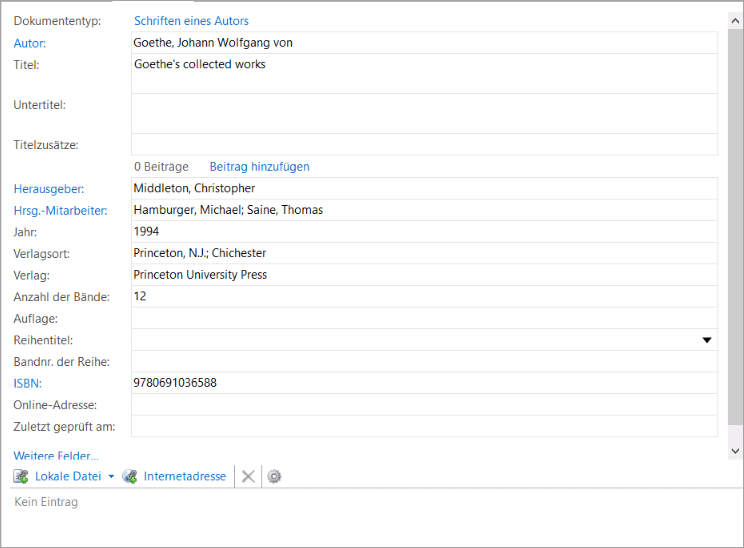This screenshot has width=744, height=548.
Task: Click the Jahr field showing 1994
Action: tap(424, 232)
